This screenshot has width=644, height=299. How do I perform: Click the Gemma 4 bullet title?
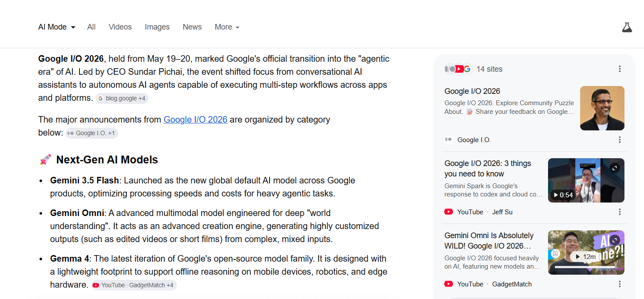[69, 259]
